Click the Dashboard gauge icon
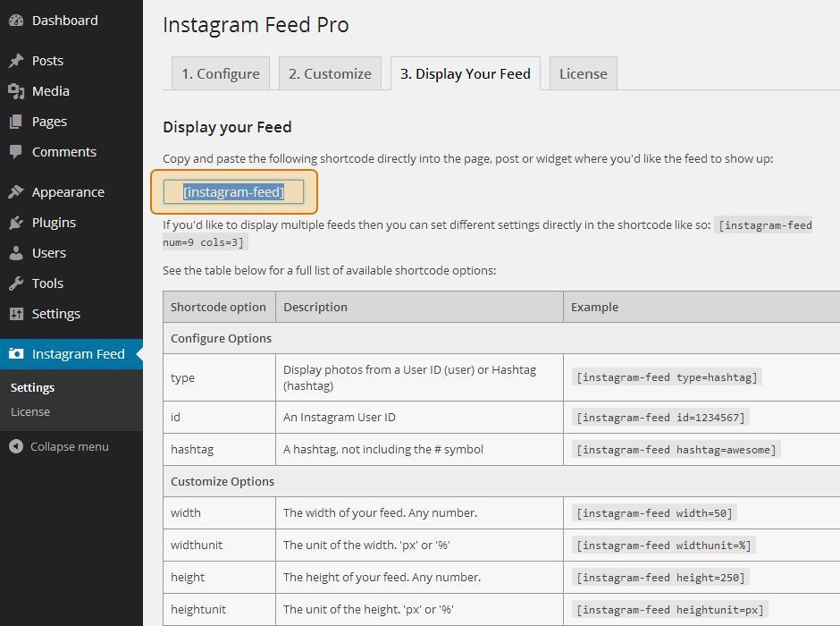 click(16, 21)
